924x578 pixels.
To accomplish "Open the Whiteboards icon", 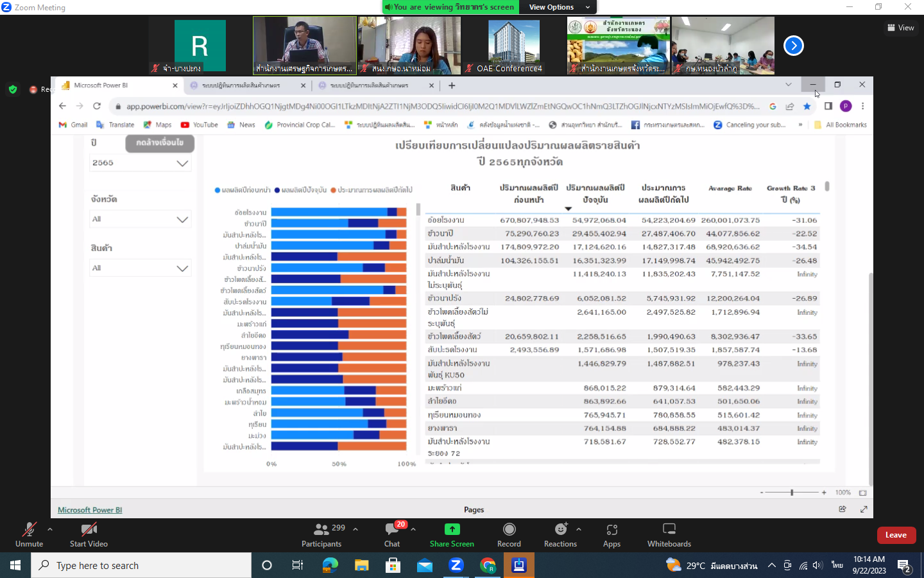I will coord(669,529).
